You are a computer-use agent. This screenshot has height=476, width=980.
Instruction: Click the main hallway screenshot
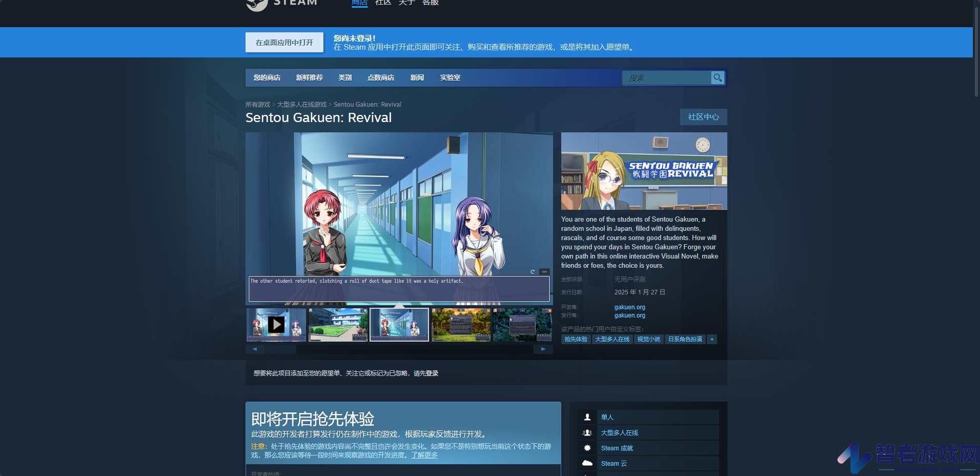(x=399, y=219)
